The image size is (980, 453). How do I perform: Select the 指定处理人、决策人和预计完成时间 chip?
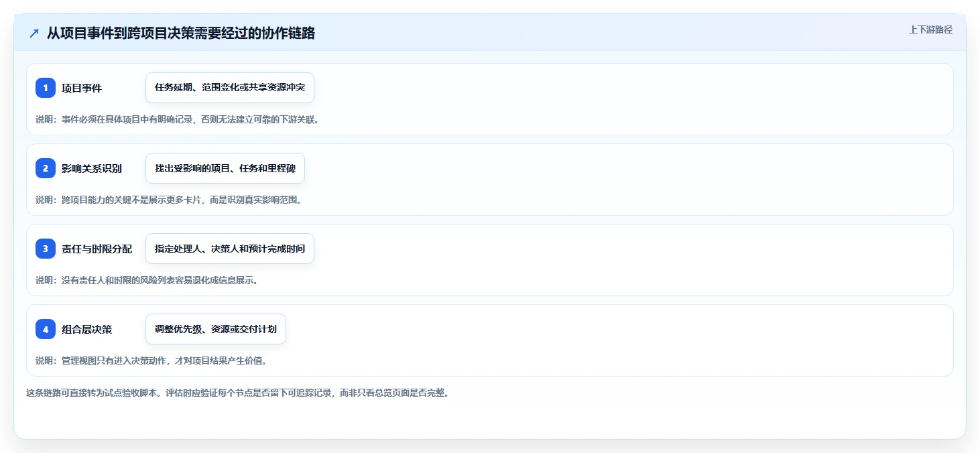coord(230,249)
